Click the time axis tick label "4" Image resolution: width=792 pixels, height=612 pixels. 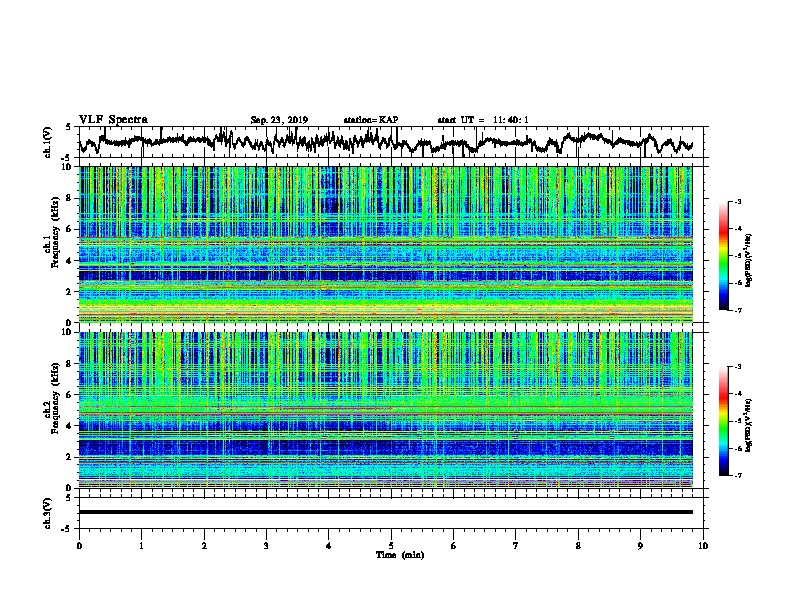(x=329, y=546)
